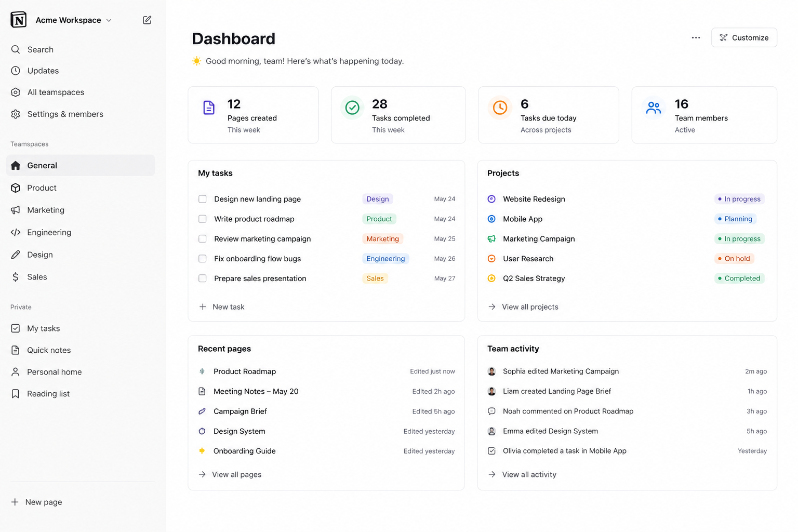Check the Fix onboarding flow bugs task
This screenshot has width=798, height=532.
[x=203, y=259]
